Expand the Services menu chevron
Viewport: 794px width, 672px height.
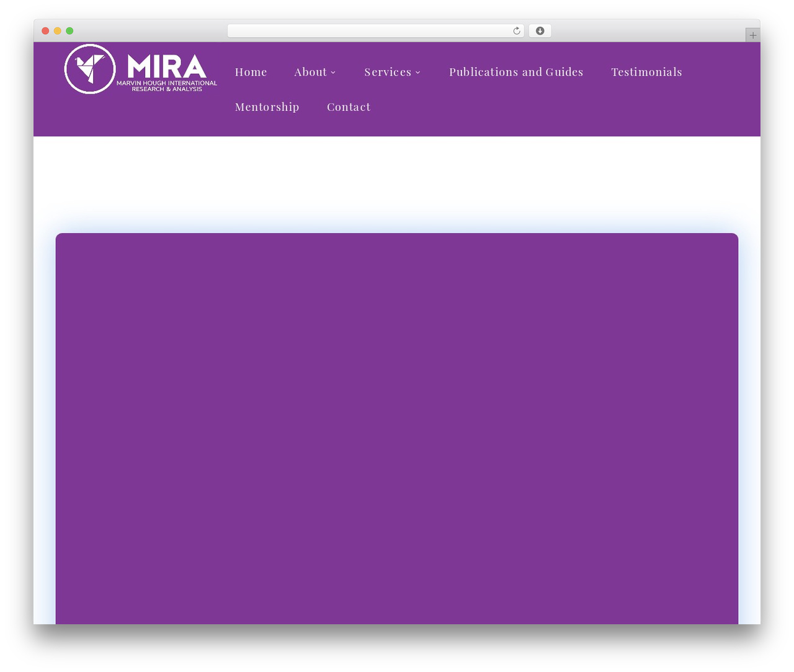pyautogui.click(x=418, y=73)
